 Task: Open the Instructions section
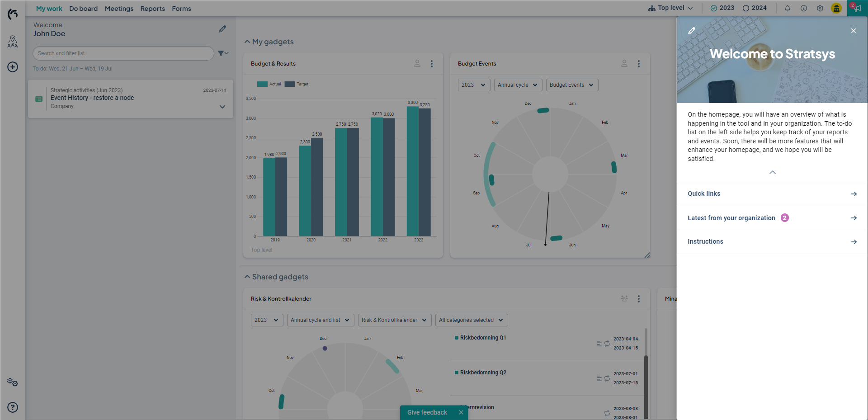click(772, 242)
